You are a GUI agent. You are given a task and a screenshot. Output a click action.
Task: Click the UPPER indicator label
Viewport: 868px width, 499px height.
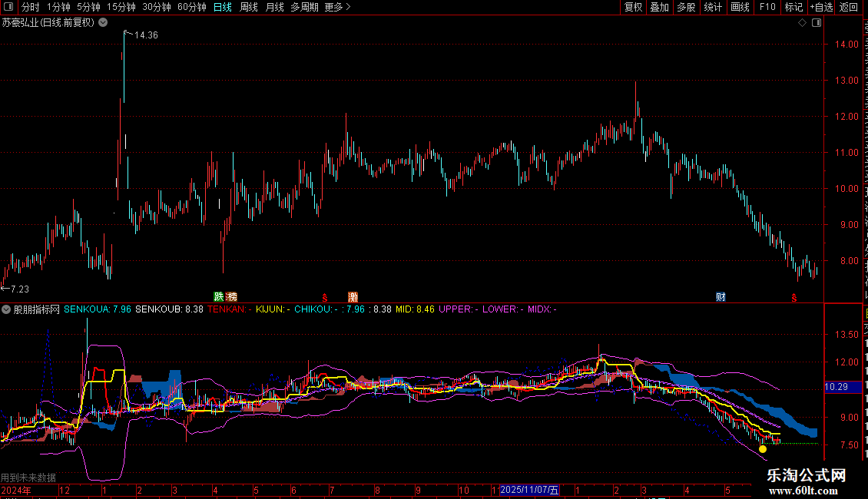(459, 309)
